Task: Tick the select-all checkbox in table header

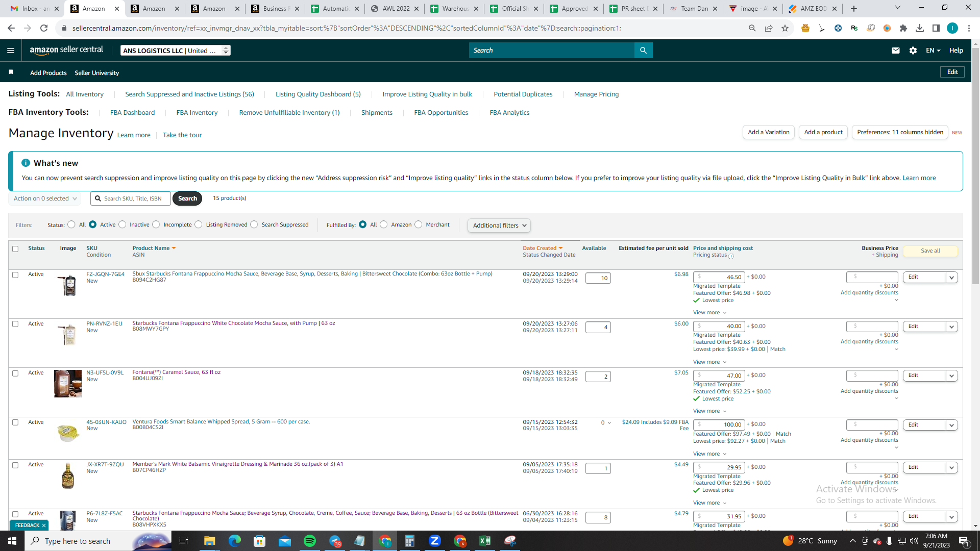Action: [x=15, y=249]
